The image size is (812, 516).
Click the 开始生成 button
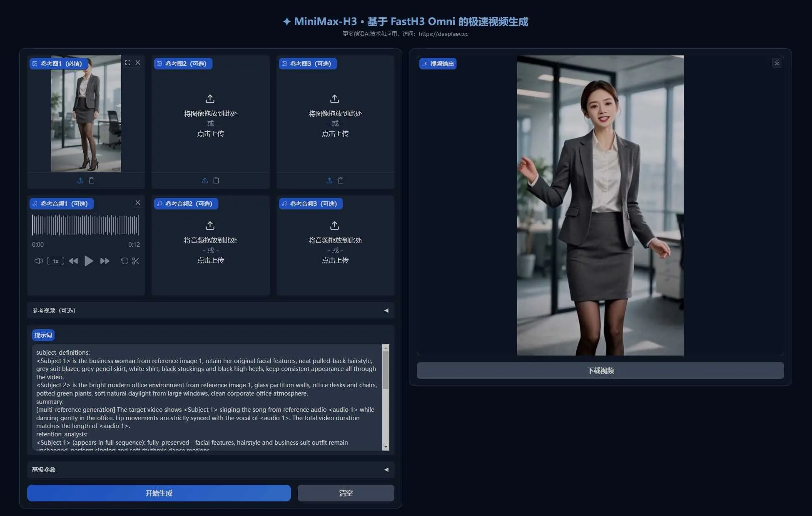click(159, 493)
